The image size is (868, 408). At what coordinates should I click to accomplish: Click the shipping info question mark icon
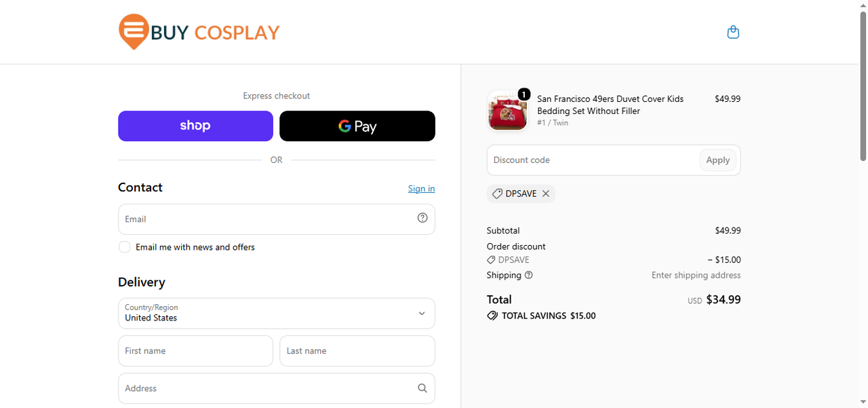tap(529, 275)
